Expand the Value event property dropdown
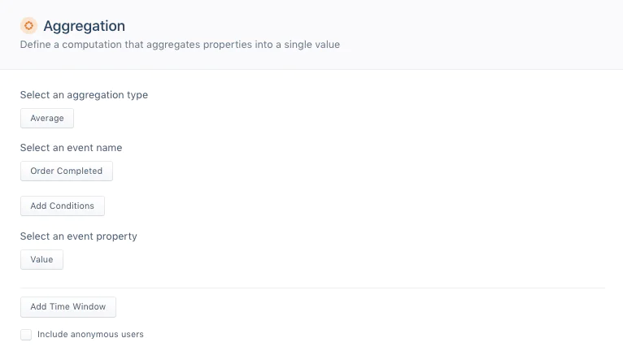 pyautogui.click(x=41, y=260)
